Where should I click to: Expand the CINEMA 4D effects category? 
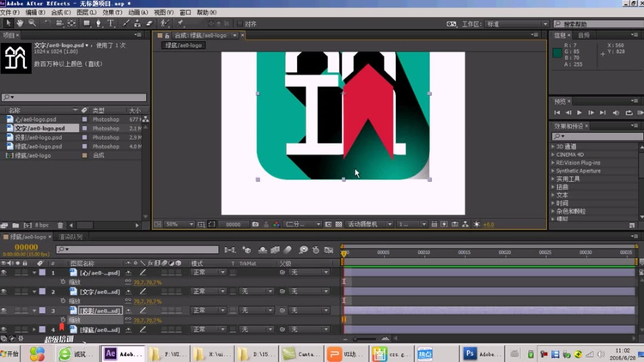(x=553, y=154)
